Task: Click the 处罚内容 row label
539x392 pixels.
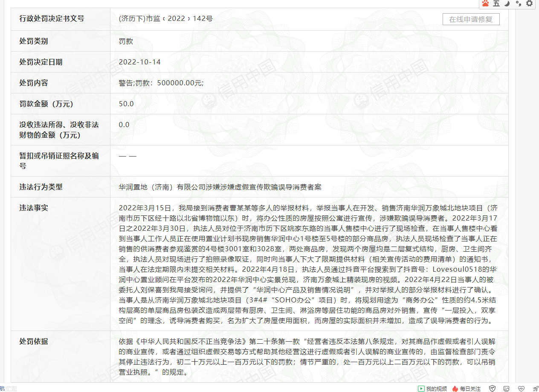Action: pos(34,83)
